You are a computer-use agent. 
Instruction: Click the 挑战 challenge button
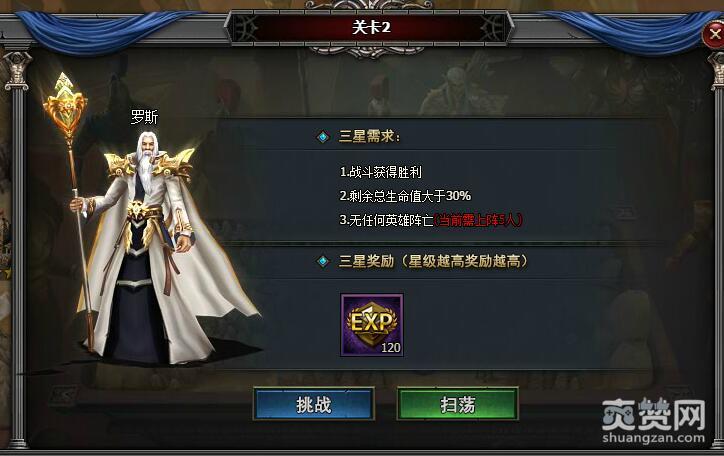click(x=314, y=404)
